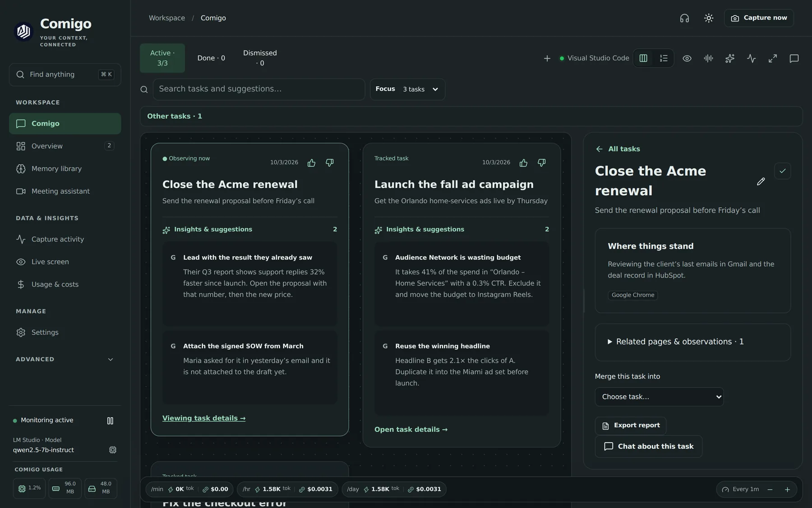
Task: Click Viewing task details link
Action: (204, 418)
